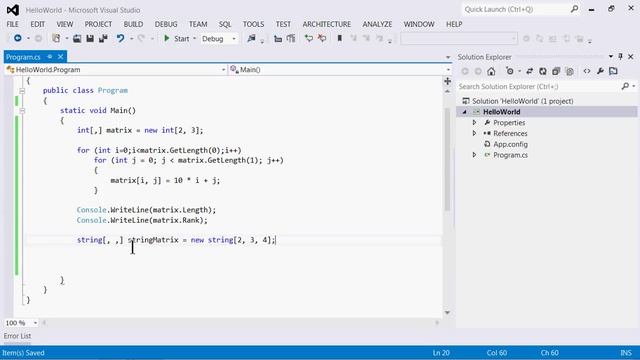Select the Program.cs editor tab
This screenshot has width=640, height=360.
click(23, 57)
